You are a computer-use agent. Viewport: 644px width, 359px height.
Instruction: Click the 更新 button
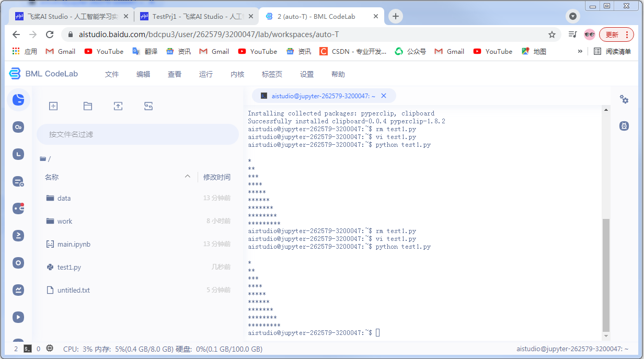click(x=613, y=33)
